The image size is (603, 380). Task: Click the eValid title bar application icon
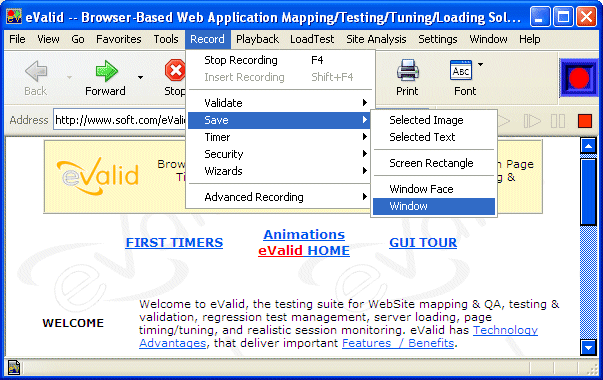click(x=14, y=17)
